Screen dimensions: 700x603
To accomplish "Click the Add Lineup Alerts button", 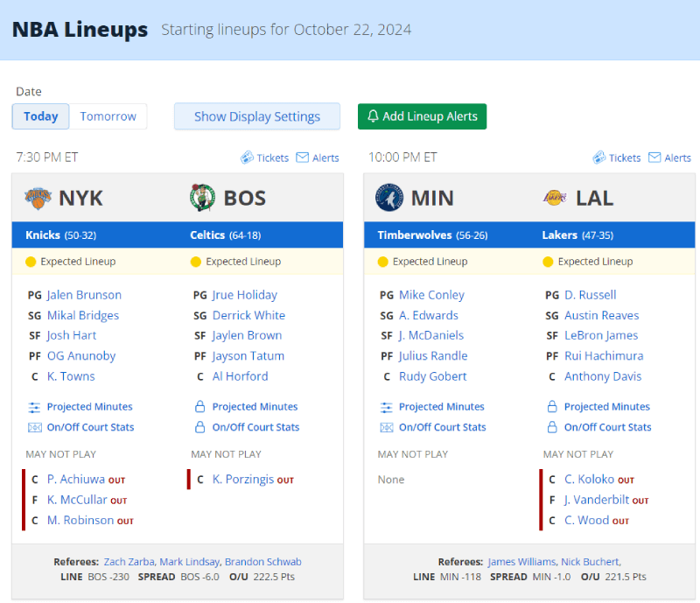I will pyautogui.click(x=423, y=116).
